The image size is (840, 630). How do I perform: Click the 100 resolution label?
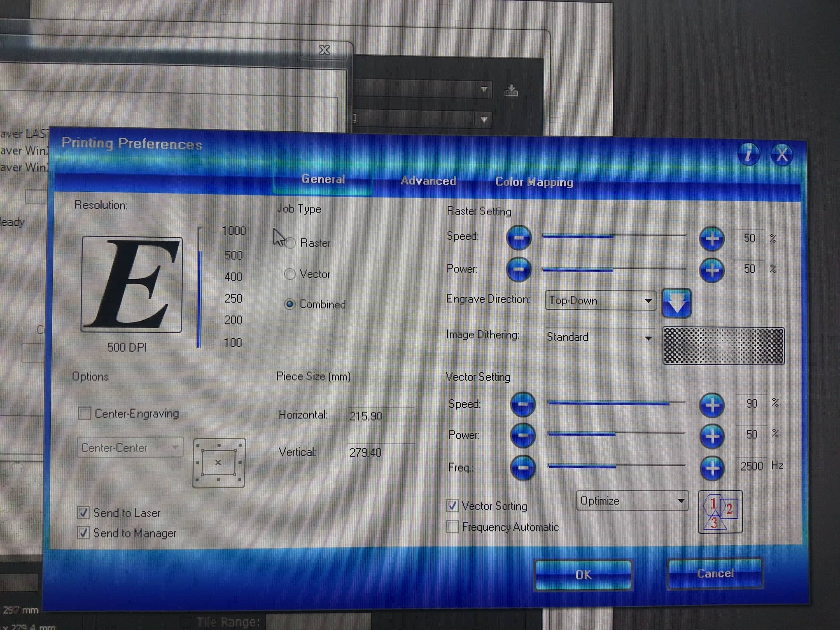pos(233,343)
